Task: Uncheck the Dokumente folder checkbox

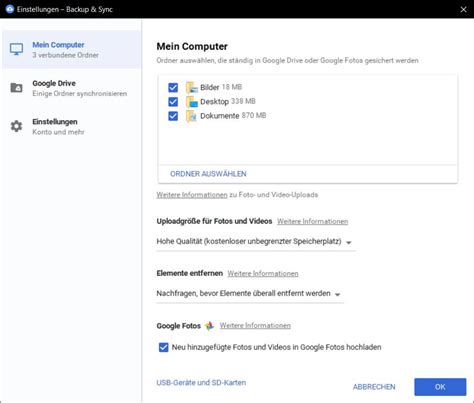Action: click(x=173, y=116)
